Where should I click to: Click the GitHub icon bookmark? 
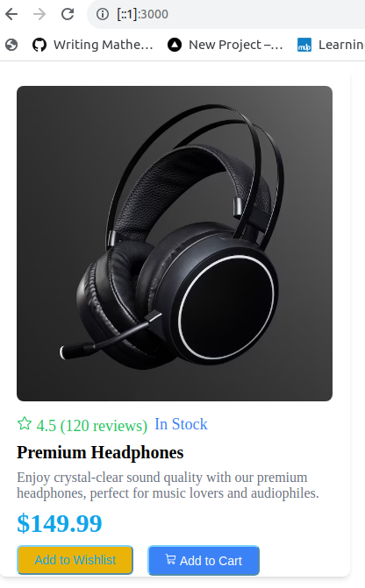point(39,45)
